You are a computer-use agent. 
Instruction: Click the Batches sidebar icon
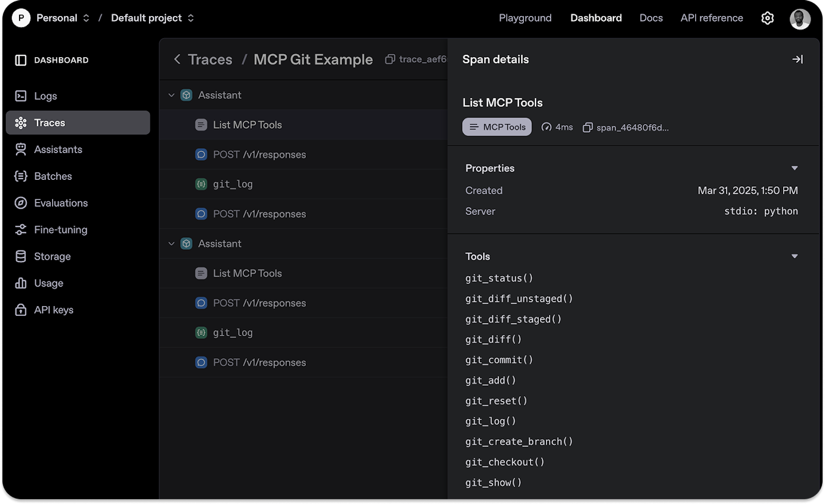click(21, 176)
